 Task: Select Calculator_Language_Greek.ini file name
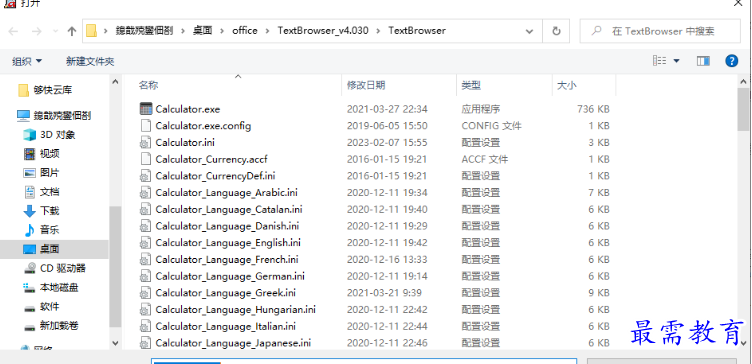(x=225, y=293)
